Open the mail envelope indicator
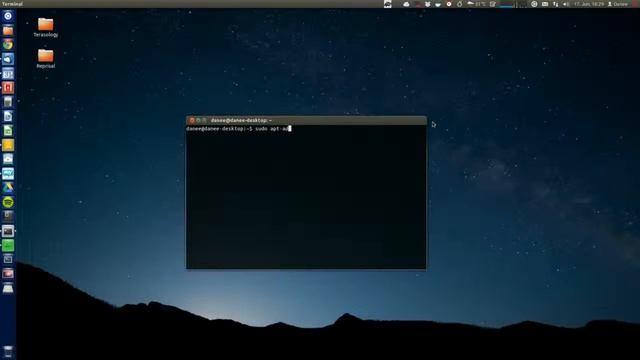This screenshot has height=360, width=640. coord(545,4)
